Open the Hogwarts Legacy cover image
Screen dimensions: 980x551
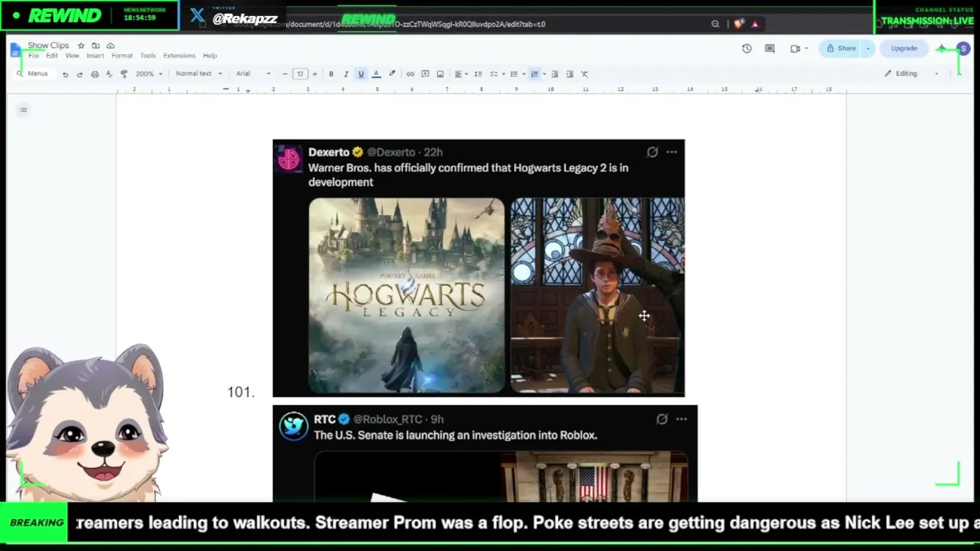(407, 295)
